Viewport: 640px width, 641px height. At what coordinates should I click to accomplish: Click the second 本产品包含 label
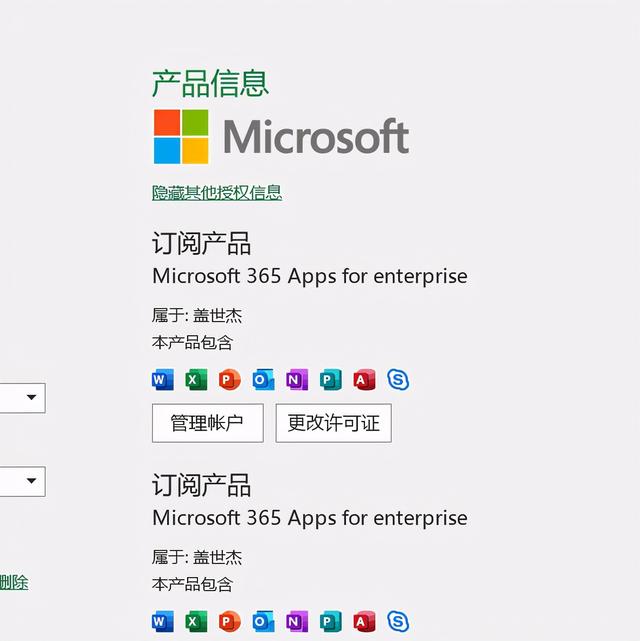click(192, 584)
